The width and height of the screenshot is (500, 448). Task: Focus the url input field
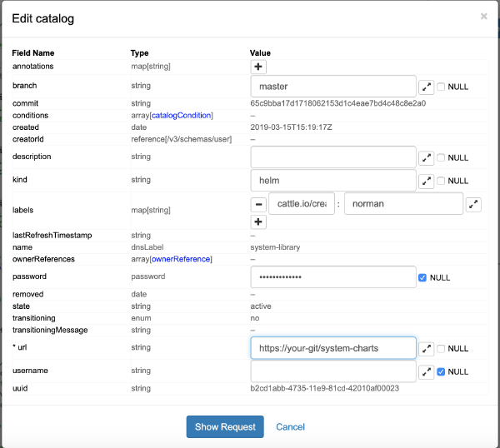coord(332,347)
